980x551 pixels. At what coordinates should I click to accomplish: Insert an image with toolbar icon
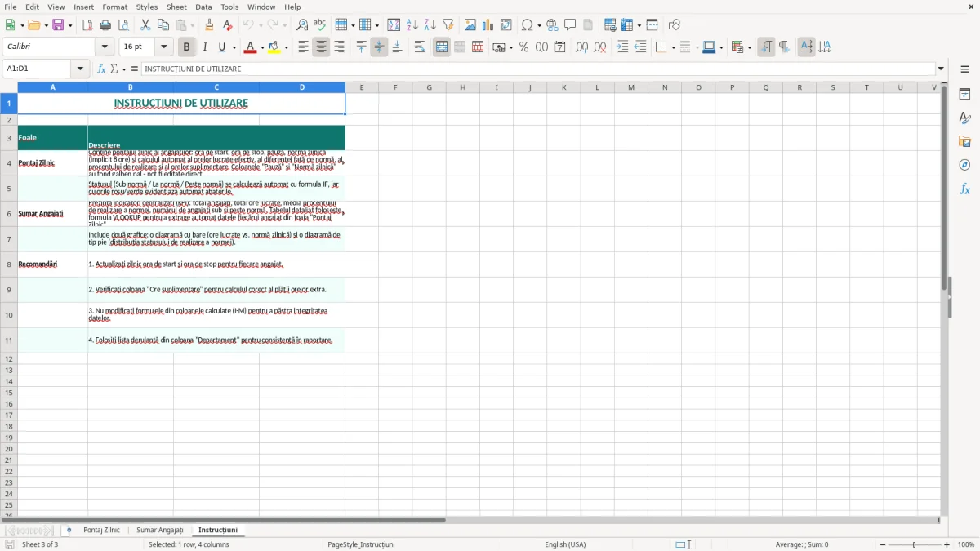tap(470, 25)
